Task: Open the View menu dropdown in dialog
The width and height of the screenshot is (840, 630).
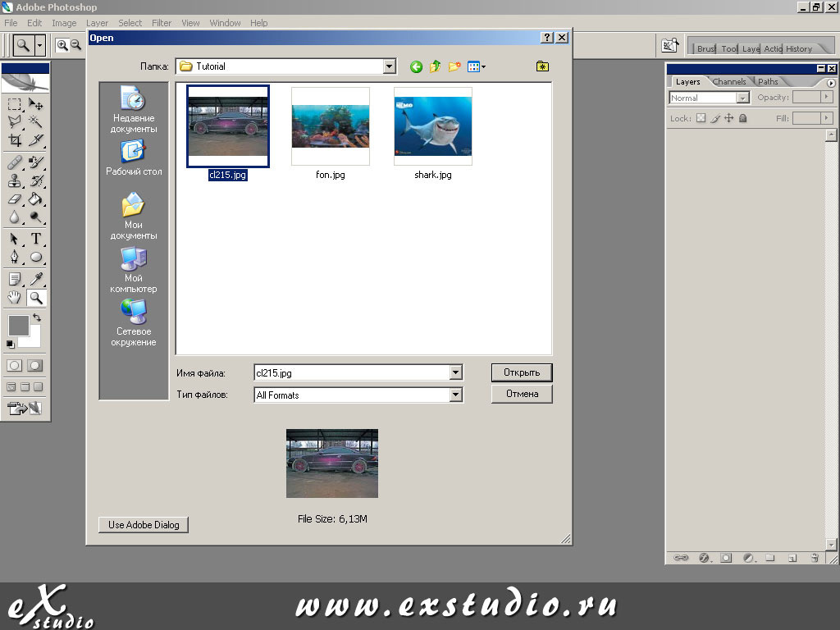Action: click(477, 67)
